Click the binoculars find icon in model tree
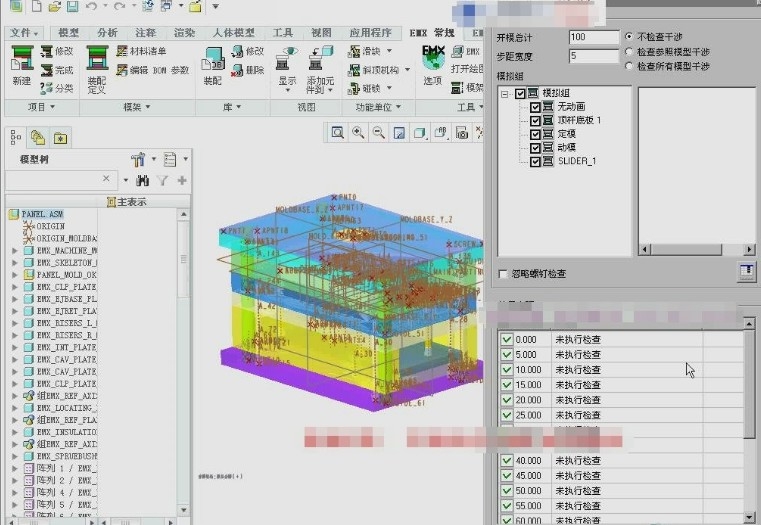The width and height of the screenshot is (761, 525). pyautogui.click(x=142, y=180)
